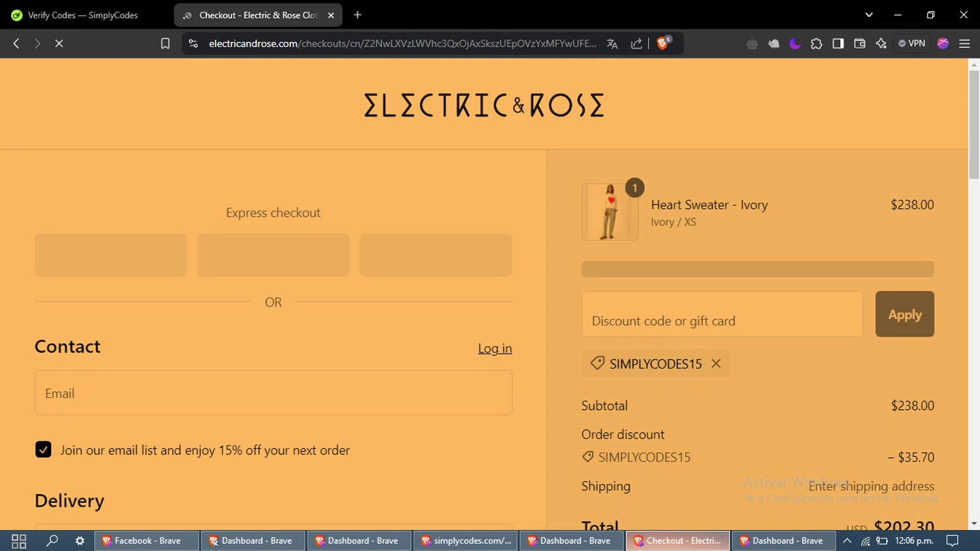Viewport: 980px width, 551px height.
Task: Open the taskbar search magnifier
Action: click(x=52, y=541)
